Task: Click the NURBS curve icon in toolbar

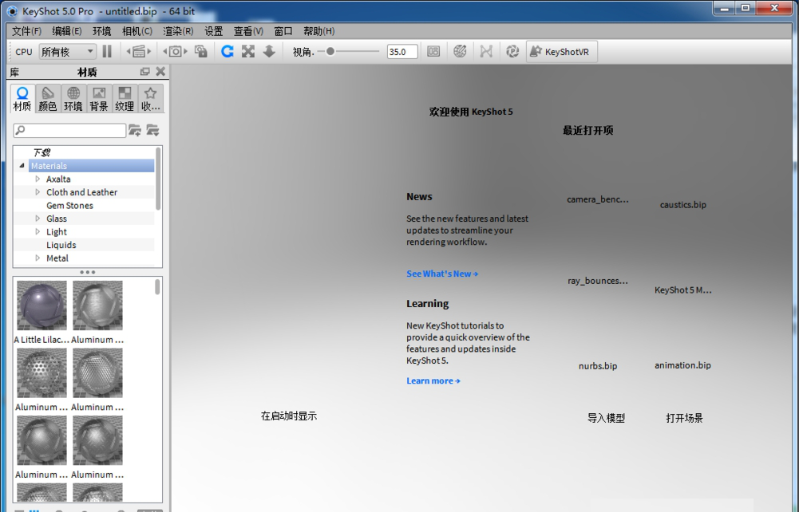Action: 486,51
